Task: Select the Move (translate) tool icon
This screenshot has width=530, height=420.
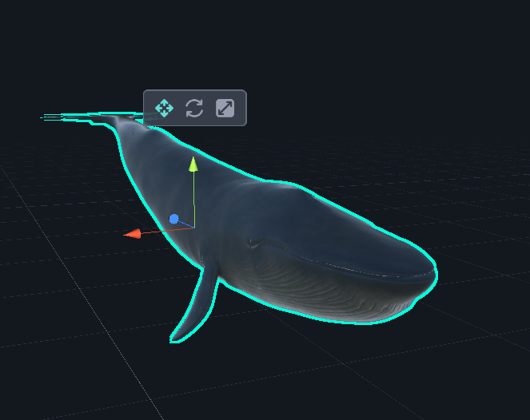Action: click(x=164, y=108)
